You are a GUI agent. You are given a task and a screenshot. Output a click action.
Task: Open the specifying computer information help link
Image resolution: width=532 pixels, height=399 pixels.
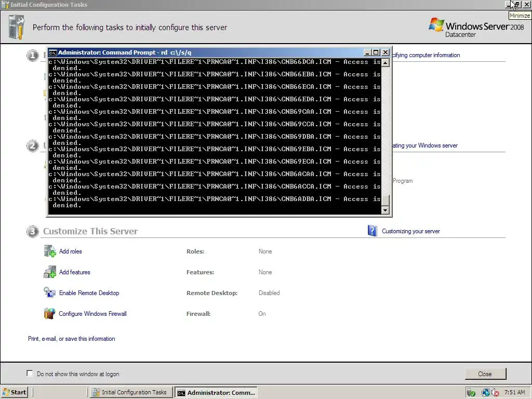[x=426, y=55]
